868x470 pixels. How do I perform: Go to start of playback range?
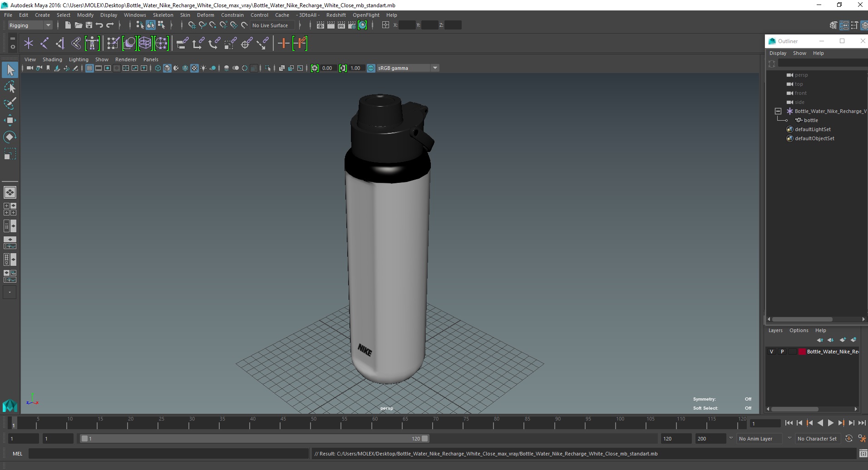789,423
